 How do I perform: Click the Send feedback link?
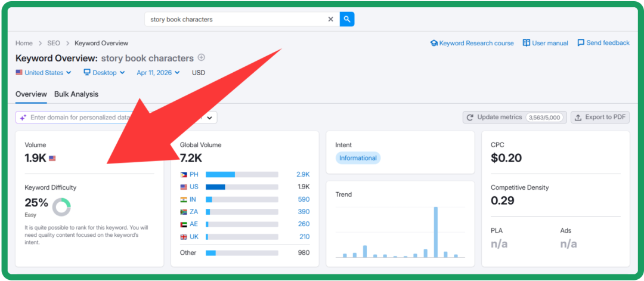click(x=603, y=43)
